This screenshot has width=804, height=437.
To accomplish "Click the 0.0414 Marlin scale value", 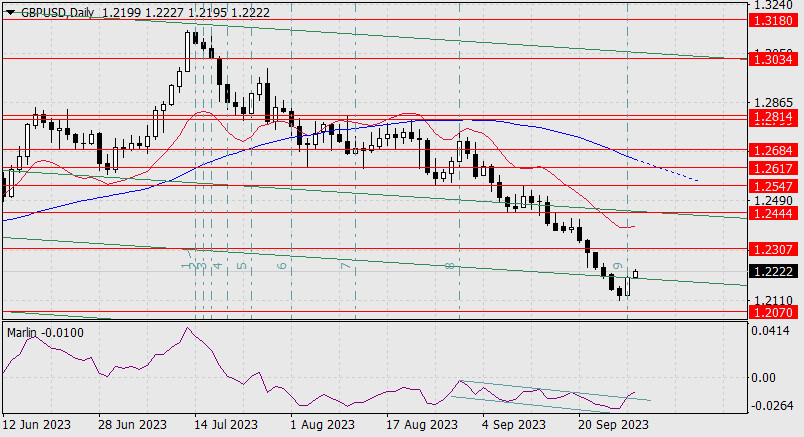I will 770,331.
